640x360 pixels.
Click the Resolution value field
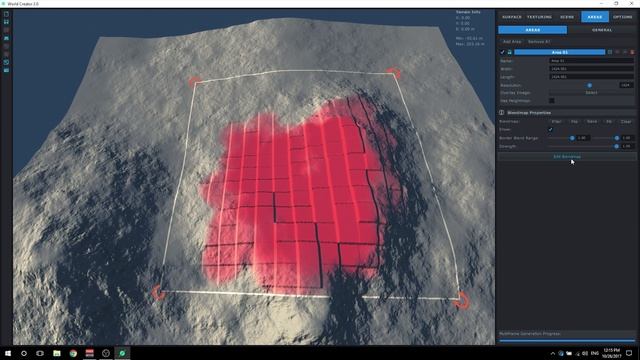click(x=626, y=85)
